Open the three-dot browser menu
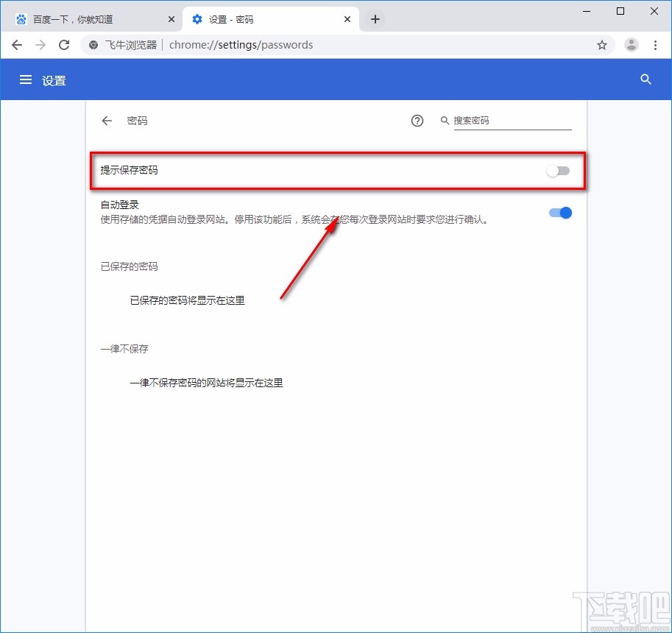This screenshot has height=633, width=672. point(657,45)
